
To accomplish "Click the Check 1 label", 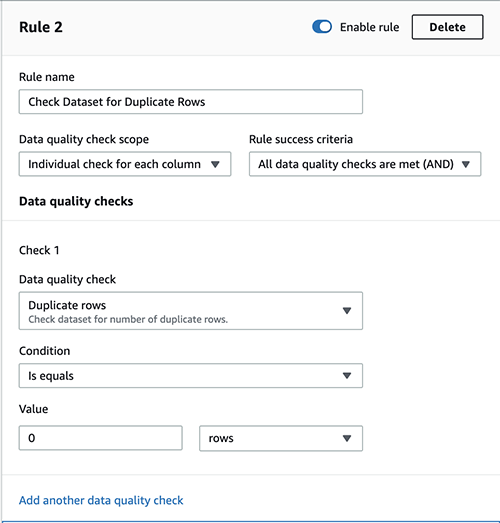I will pyautogui.click(x=39, y=250).
